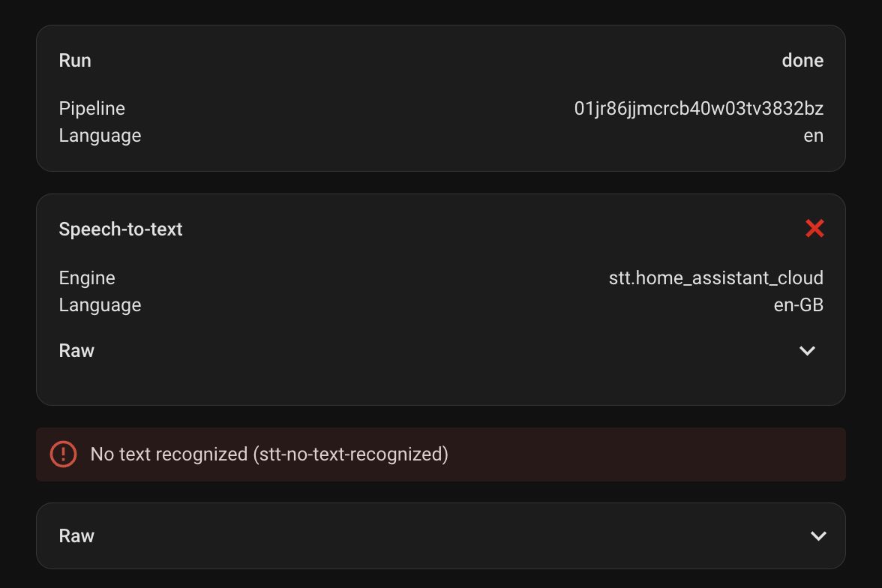The width and height of the screenshot is (882, 588).
Task: Expand Raw chevron in Speech-to-text card
Action: (807, 350)
